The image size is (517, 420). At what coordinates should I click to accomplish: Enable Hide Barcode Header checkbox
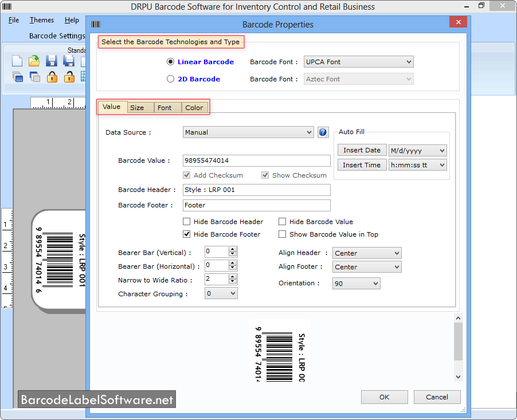(187, 222)
